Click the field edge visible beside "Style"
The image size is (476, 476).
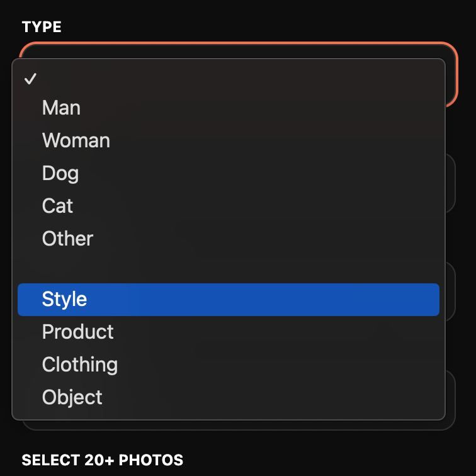(x=450, y=292)
